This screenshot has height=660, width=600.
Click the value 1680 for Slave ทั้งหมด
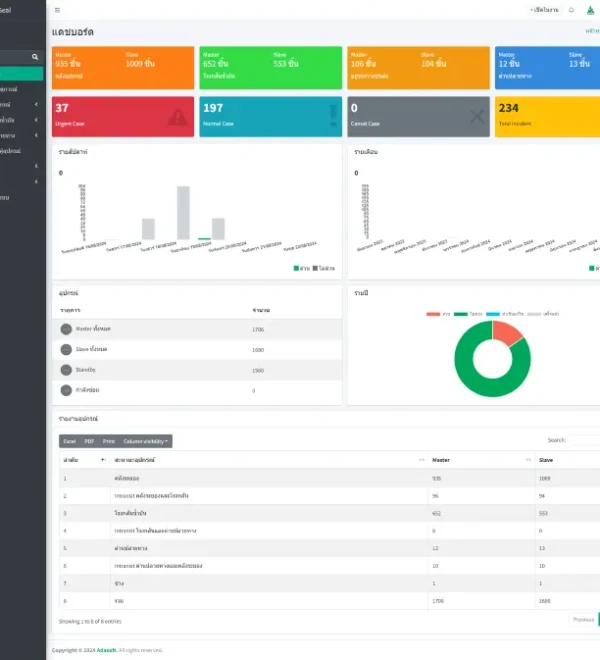258,350
